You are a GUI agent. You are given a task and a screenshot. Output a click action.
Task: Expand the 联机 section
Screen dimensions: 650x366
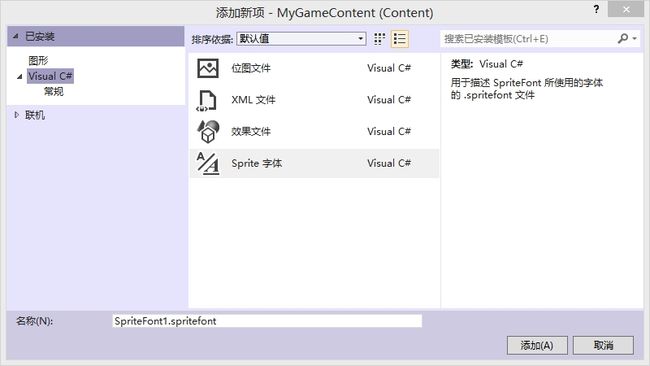17,115
